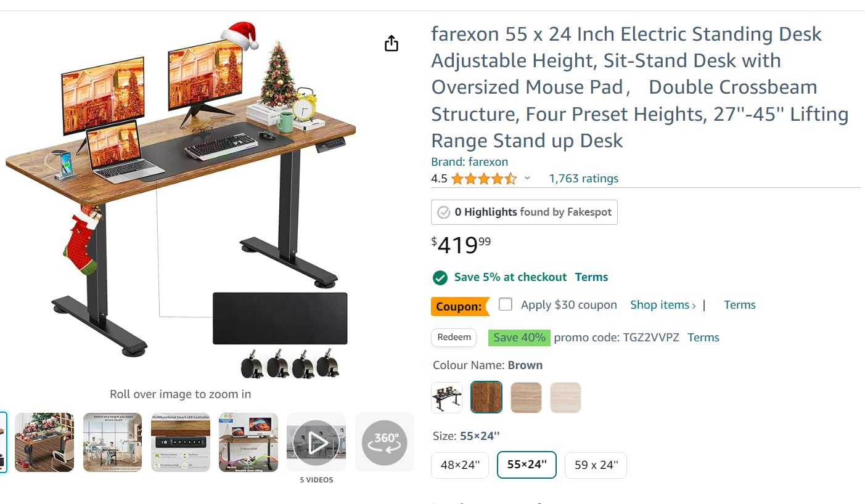Expand the rating breakdown chevron
This screenshot has width=865, height=504.
pyautogui.click(x=527, y=179)
